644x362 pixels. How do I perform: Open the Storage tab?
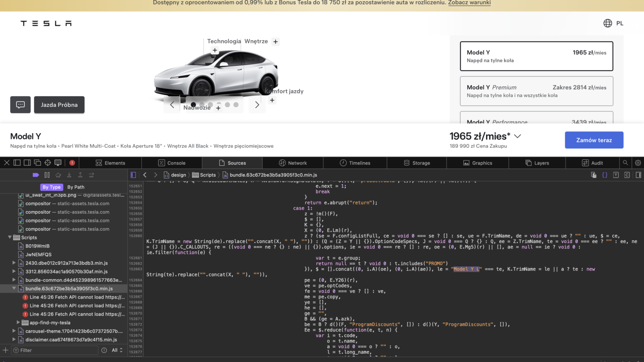417,163
